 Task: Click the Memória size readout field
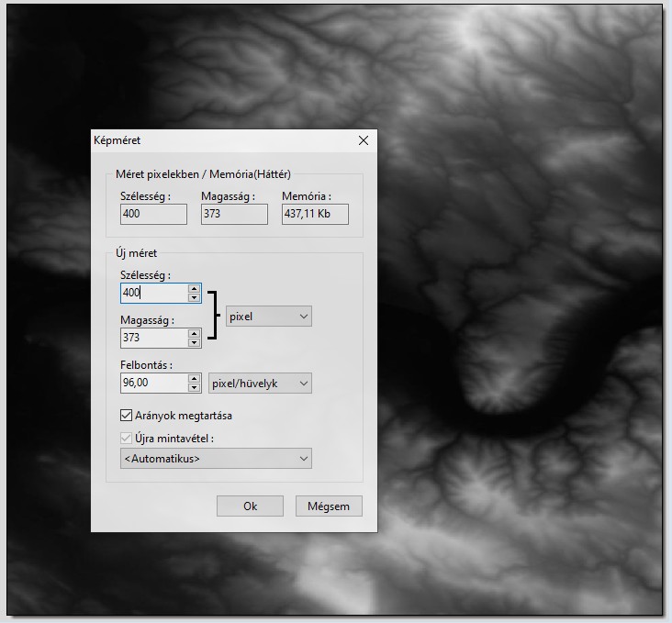click(x=315, y=214)
